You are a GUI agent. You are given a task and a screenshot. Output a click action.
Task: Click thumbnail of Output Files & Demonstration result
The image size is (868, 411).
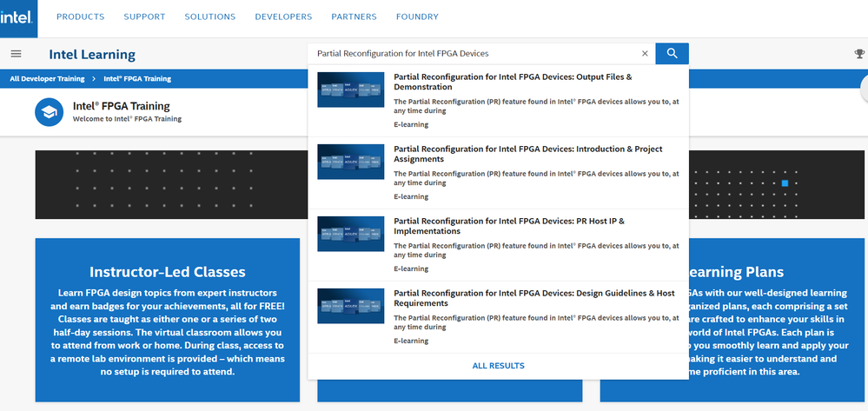(350, 89)
